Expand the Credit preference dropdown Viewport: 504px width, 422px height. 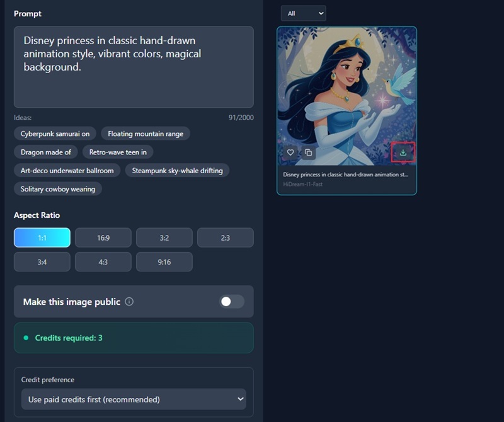134,399
